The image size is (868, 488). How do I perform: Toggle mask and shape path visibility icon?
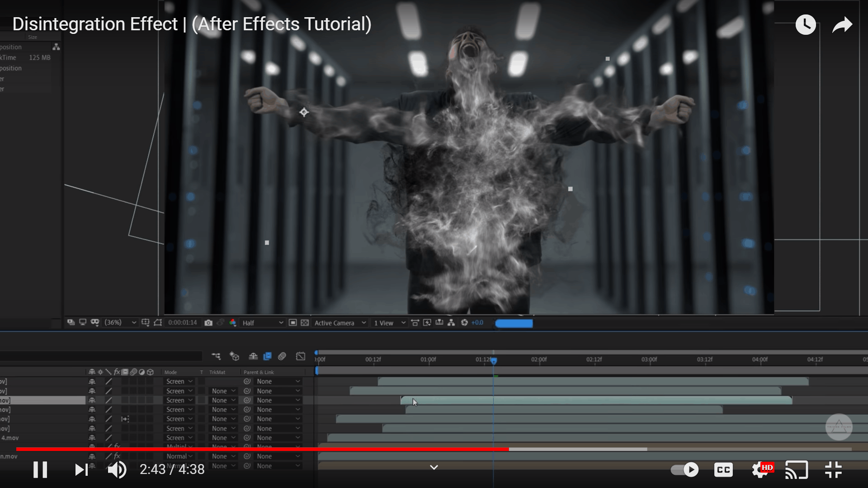click(x=158, y=323)
